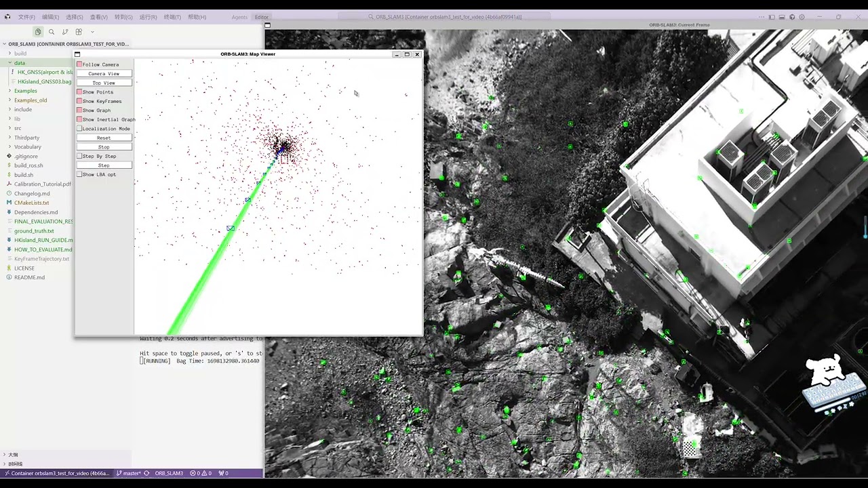The image size is (868, 488).
Task: Click the Top View button
Action: tap(104, 83)
